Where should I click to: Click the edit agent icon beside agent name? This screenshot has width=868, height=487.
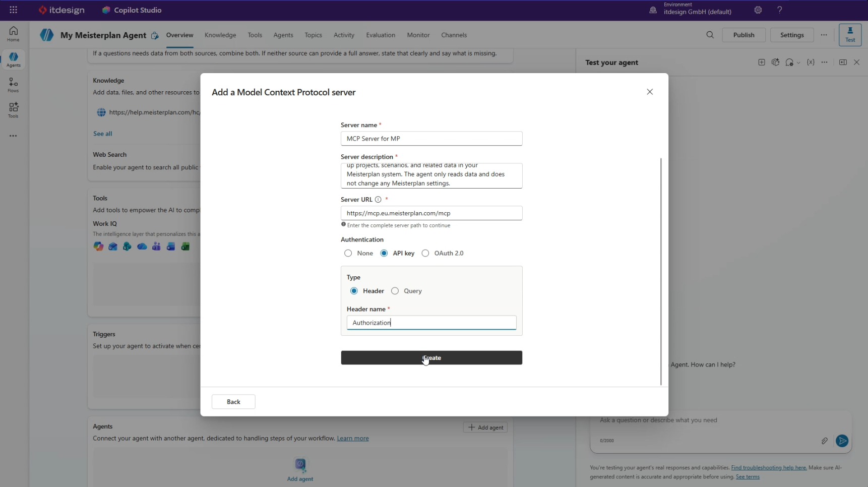[155, 35]
